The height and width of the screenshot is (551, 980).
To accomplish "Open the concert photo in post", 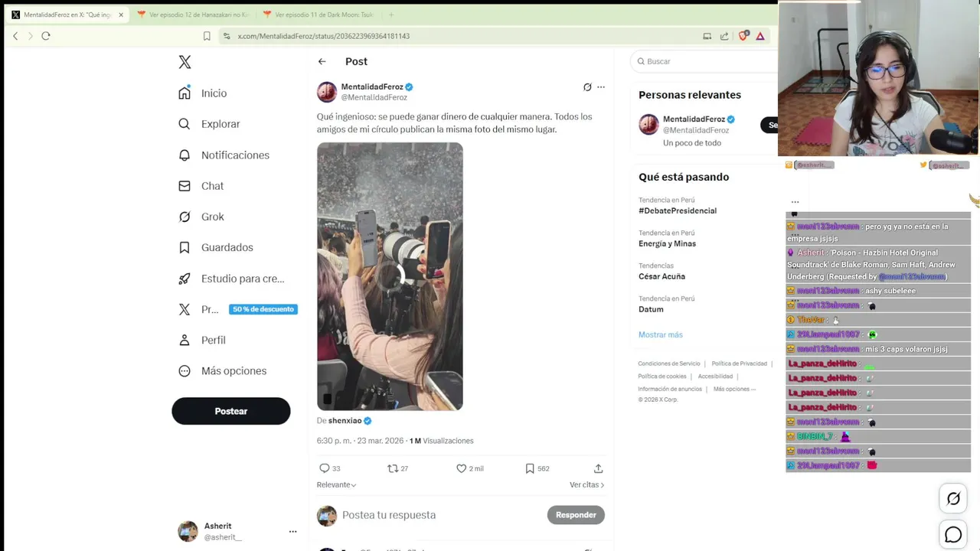I will (x=390, y=276).
